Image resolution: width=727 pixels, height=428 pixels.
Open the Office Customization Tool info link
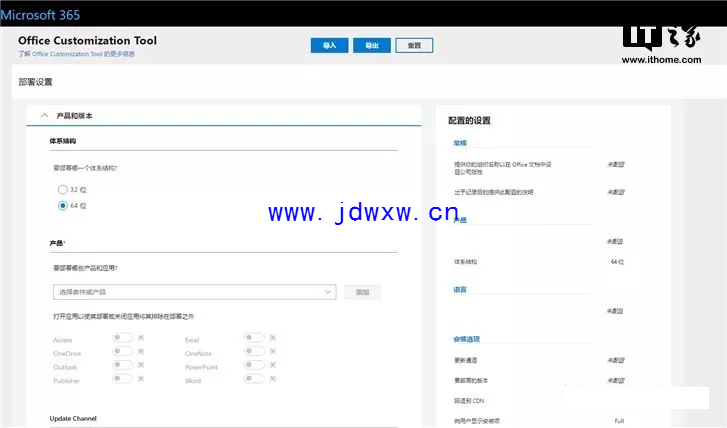[77, 54]
